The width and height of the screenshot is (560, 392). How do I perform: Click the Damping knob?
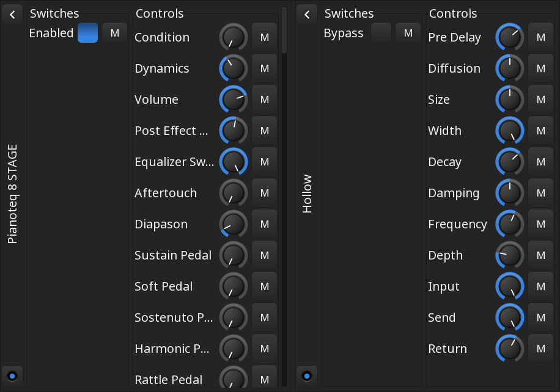tap(510, 193)
